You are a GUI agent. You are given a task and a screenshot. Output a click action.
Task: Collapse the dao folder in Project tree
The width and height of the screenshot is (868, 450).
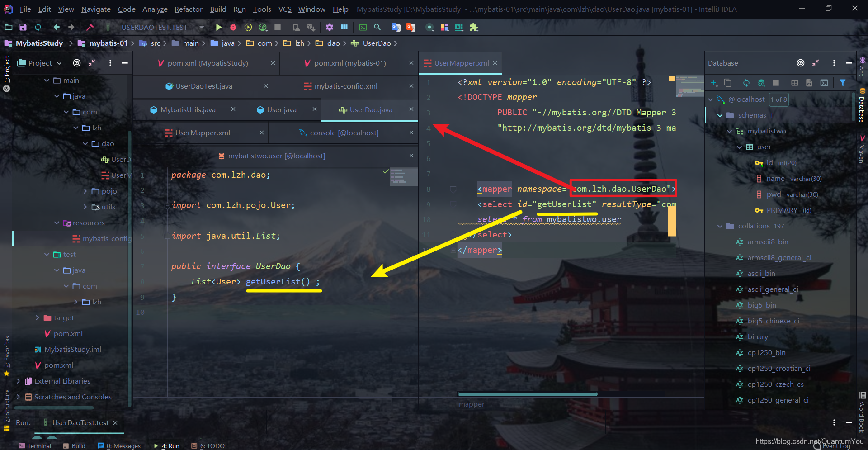click(85, 144)
